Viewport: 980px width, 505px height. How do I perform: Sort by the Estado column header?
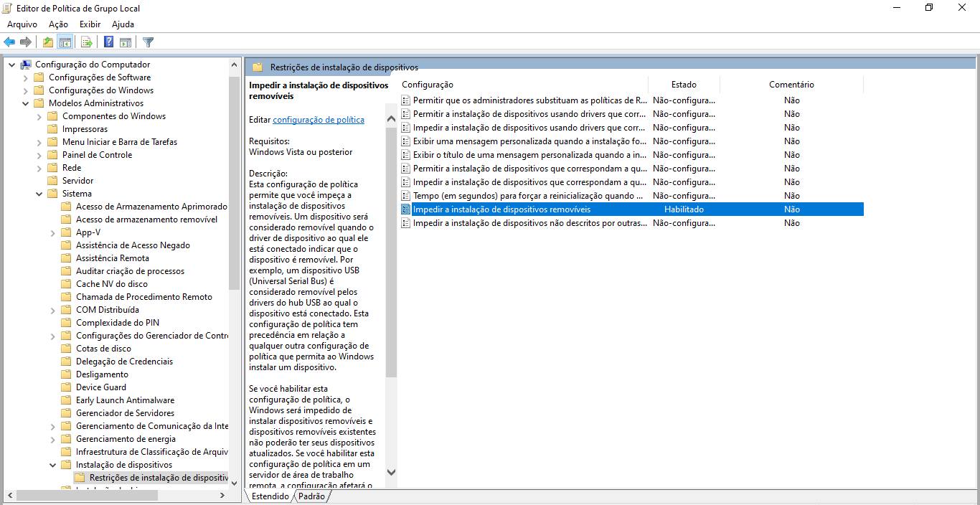point(684,85)
